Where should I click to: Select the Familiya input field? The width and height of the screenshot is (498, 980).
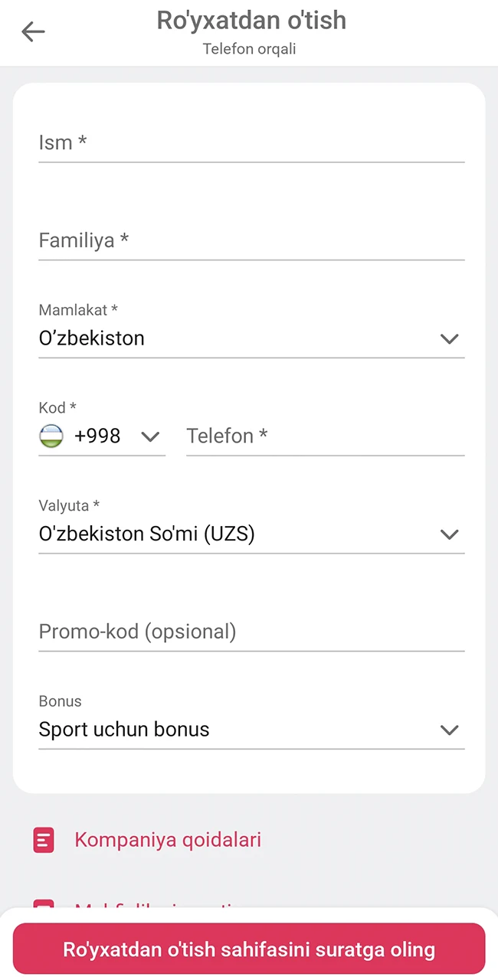pos(251,240)
